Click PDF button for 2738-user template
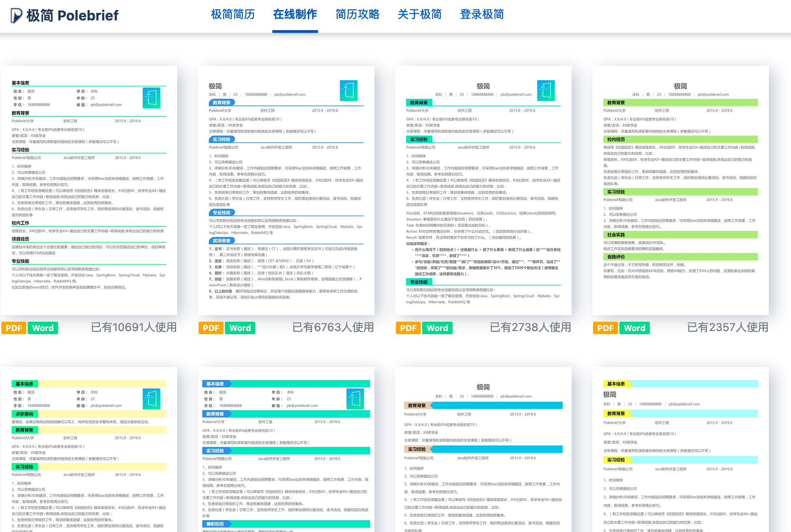 pos(408,328)
